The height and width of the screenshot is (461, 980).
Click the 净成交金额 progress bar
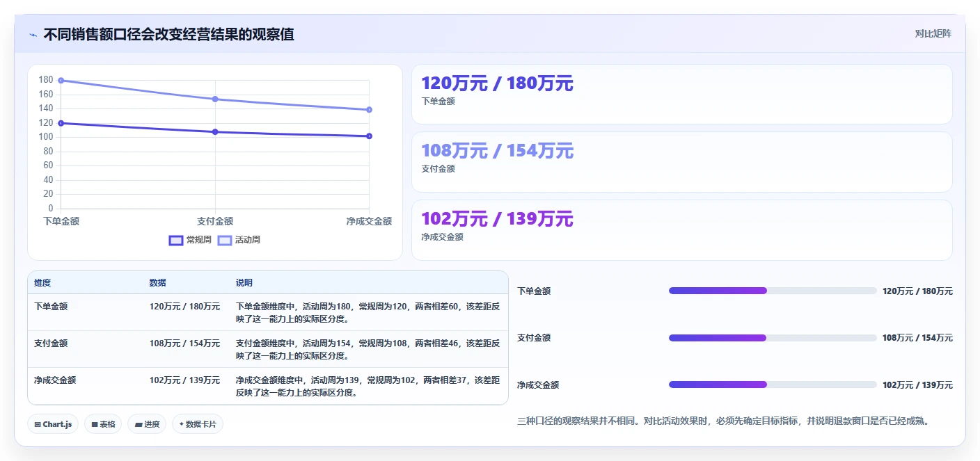point(773,385)
